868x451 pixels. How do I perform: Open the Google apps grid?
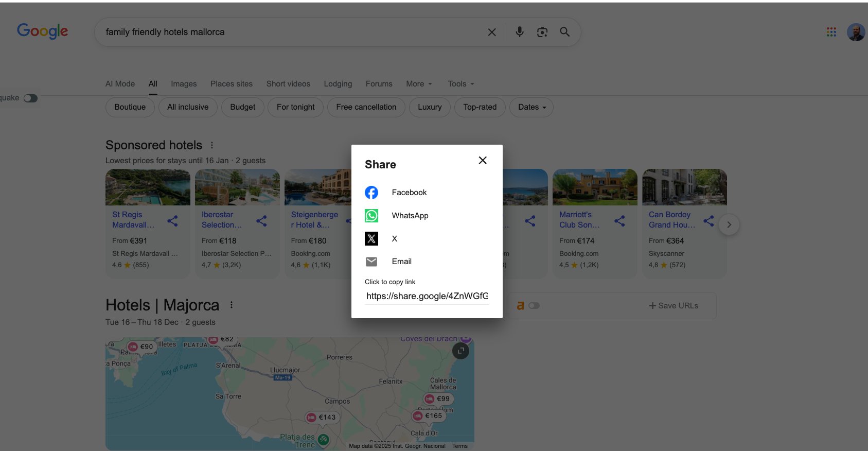[831, 32]
